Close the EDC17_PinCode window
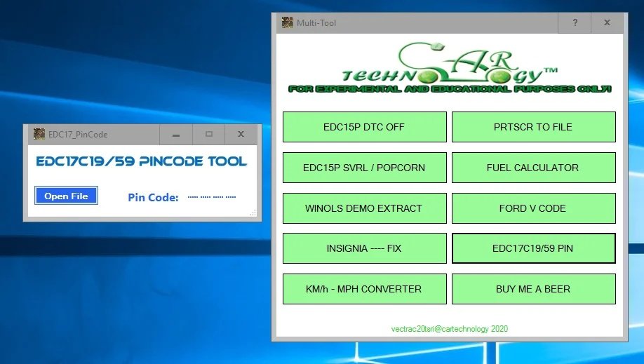Image resolution: width=644 pixels, height=364 pixels. (241, 135)
